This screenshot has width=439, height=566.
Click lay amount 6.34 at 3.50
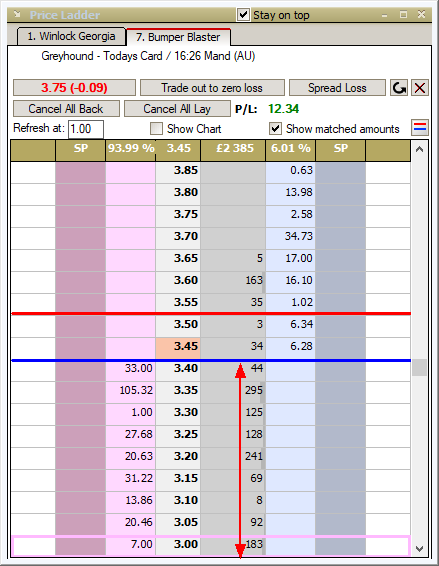coord(291,325)
